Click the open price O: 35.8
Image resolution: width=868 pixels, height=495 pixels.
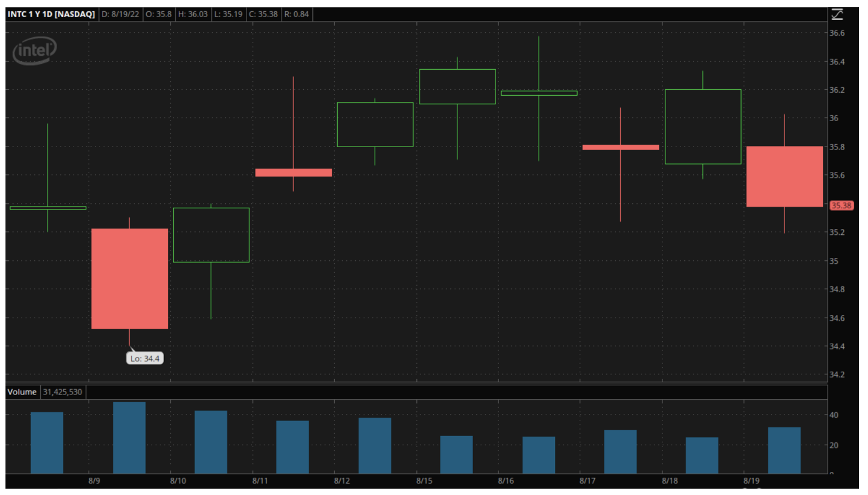tap(159, 14)
